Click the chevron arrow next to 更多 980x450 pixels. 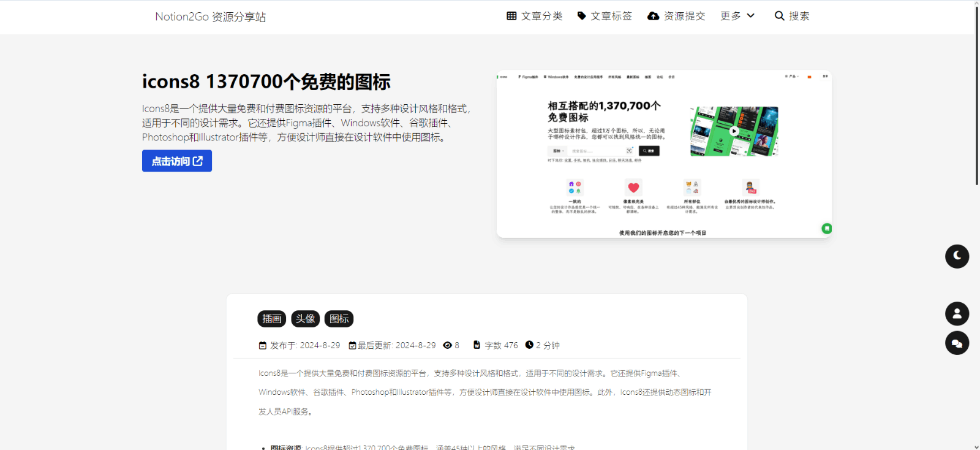[x=750, y=16]
